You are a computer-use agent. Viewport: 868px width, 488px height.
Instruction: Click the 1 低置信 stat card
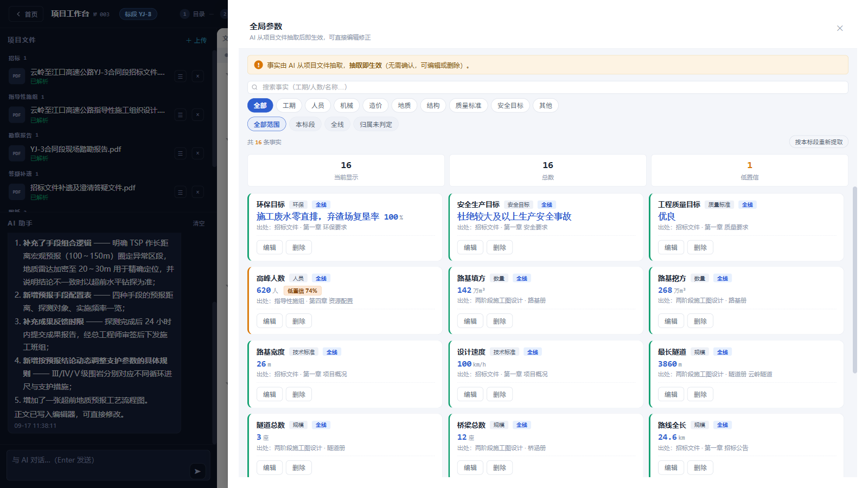tap(750, 170)
